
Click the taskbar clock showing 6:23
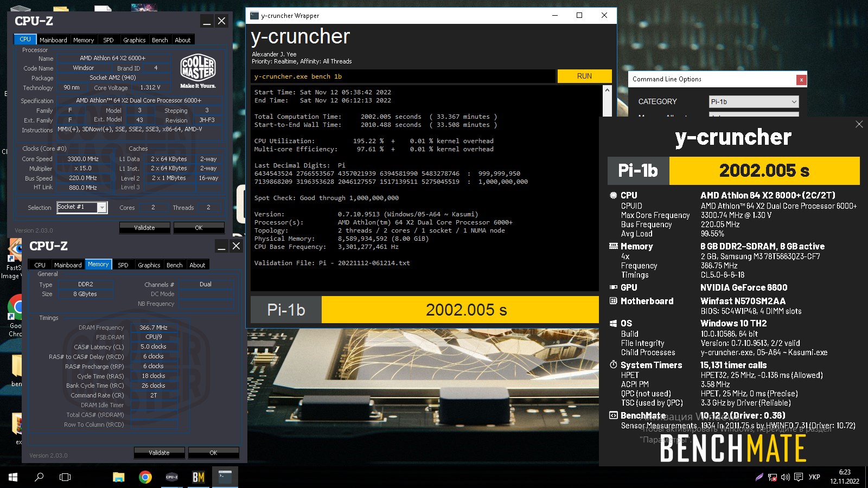click(x=845, y=477)
